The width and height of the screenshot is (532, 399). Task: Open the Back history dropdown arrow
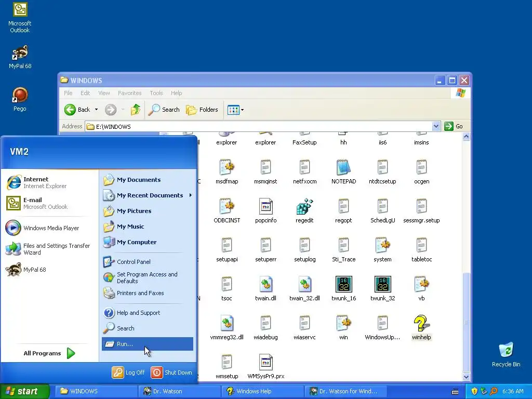coord(96,110)
